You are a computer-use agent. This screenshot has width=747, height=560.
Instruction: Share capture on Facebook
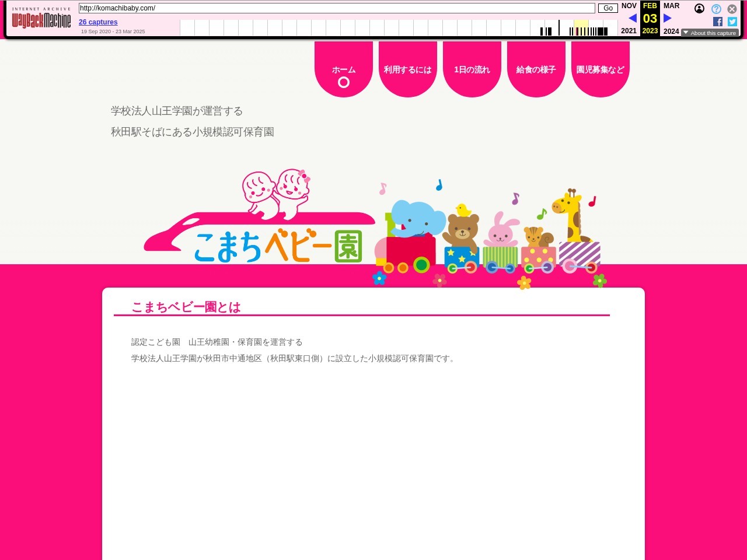(718, 22)
